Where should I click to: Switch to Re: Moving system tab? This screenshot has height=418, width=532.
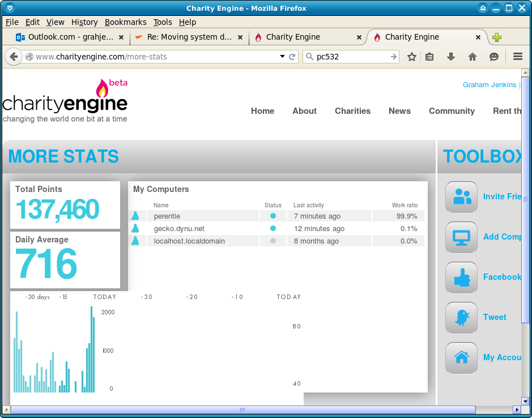click(189, 37)
